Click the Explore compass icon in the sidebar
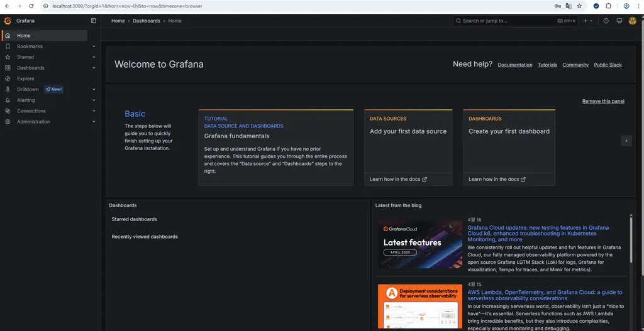 8,79
